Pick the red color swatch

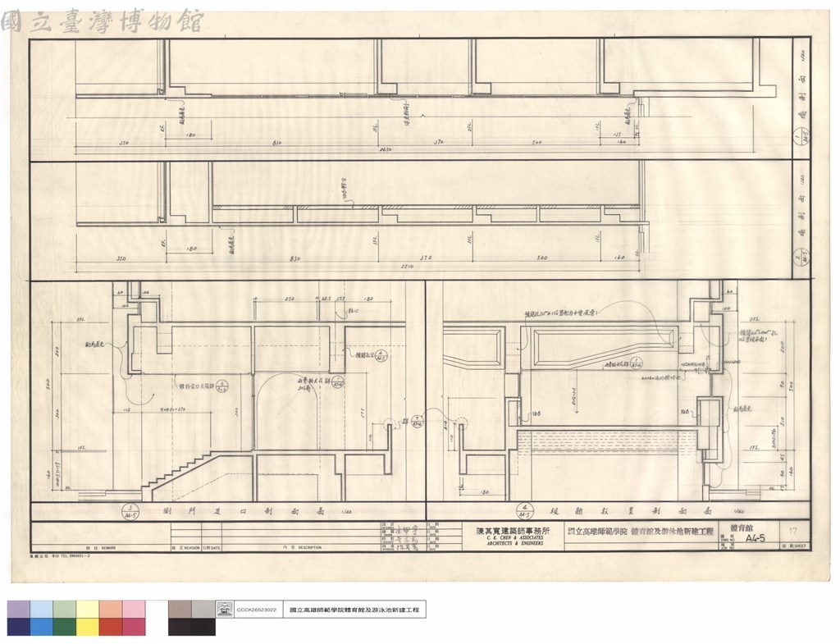click(111, 627)
